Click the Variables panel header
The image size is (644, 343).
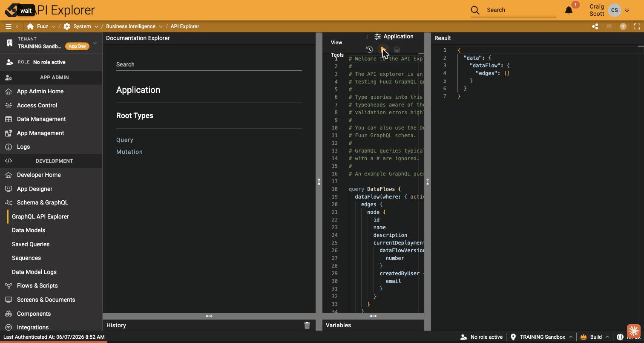tap(373, 325)
